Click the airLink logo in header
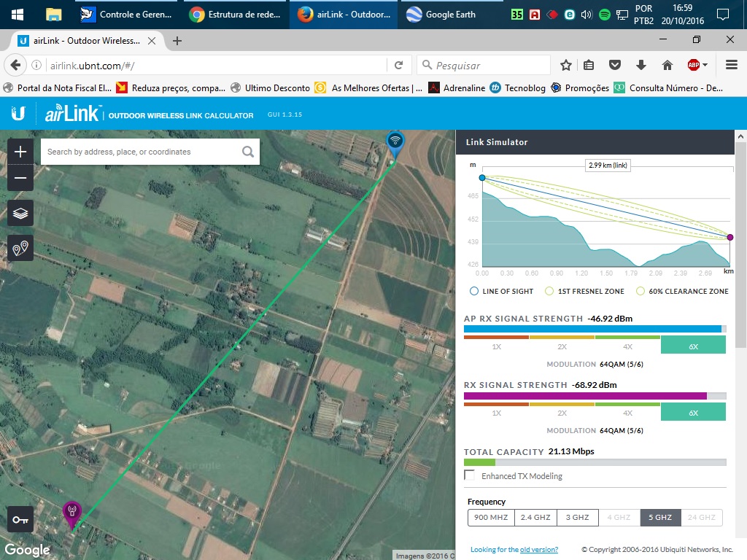Image resolution: width=747 pixels, height=560 pixels. 72,113
